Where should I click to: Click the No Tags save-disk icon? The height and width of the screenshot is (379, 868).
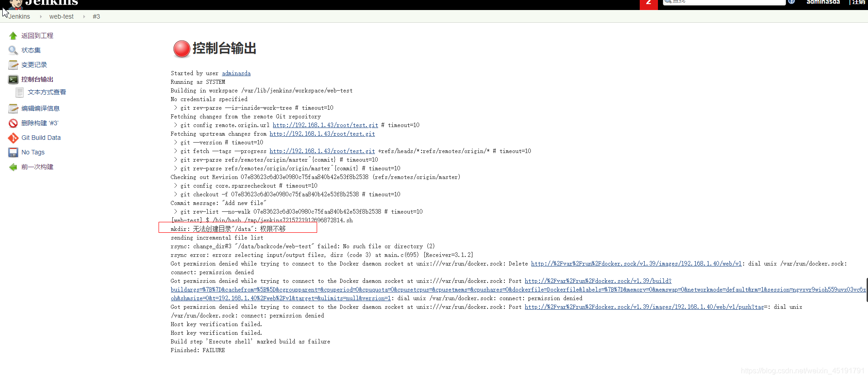click(13, 152)
